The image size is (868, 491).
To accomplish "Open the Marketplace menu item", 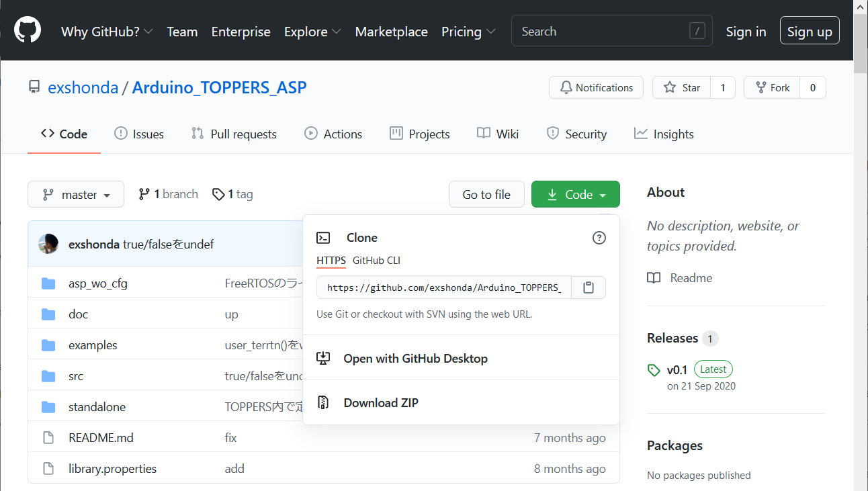I will pyautogui.click(x=391, y=32).
